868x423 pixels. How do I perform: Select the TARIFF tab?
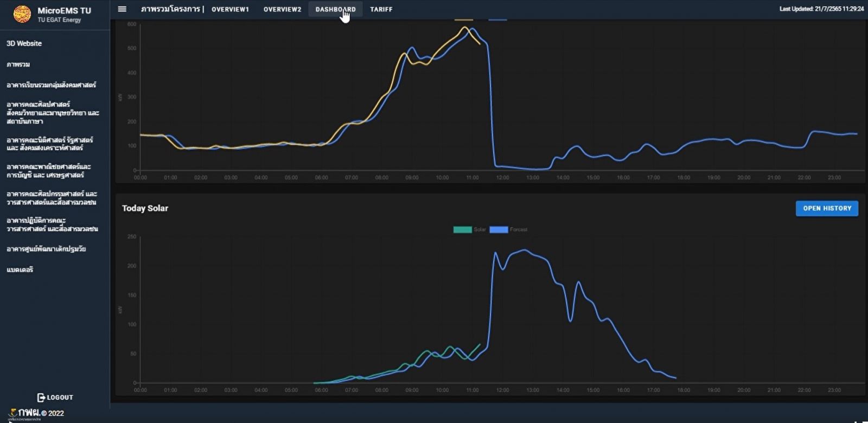point(381,9)
